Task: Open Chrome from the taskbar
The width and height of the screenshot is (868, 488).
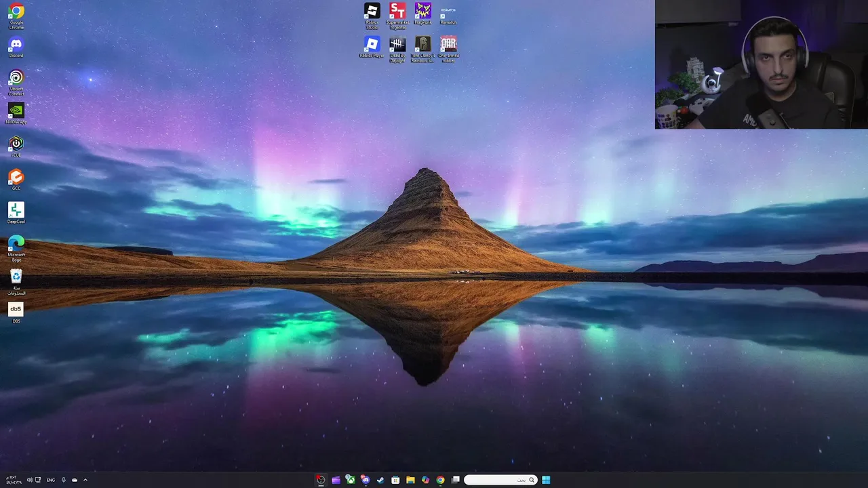Action: click(x=441, y=480)
